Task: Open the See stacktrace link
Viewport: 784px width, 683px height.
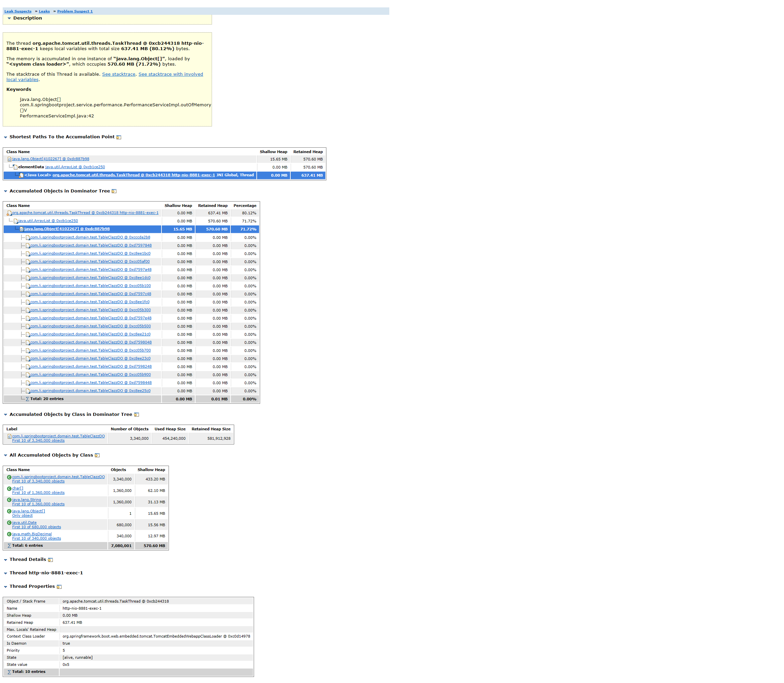Action: tap(118, 74)
